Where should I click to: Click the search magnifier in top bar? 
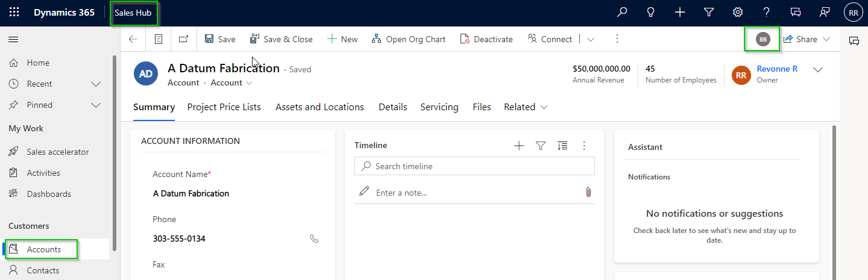click(622, 13)
